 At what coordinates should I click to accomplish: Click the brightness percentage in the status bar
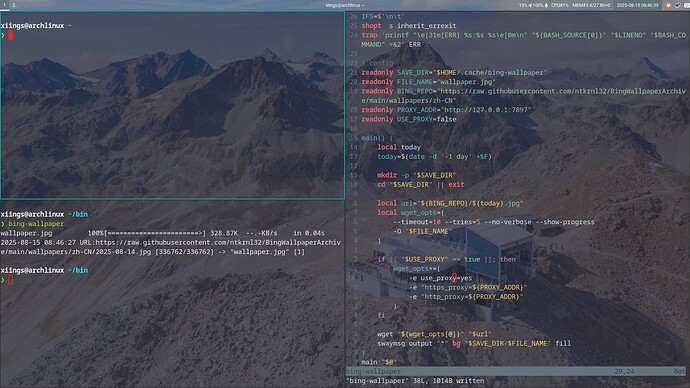(523, 5)
